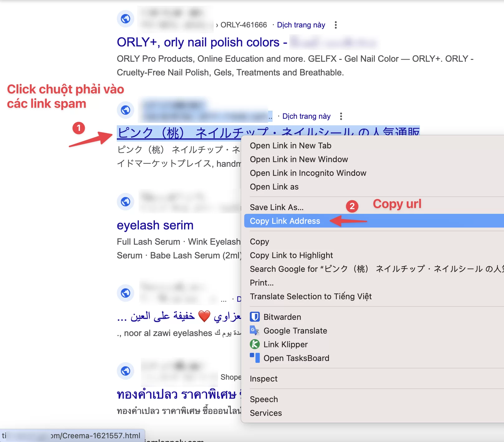Expand the Open Link as submenu

(x=374, y=187)
